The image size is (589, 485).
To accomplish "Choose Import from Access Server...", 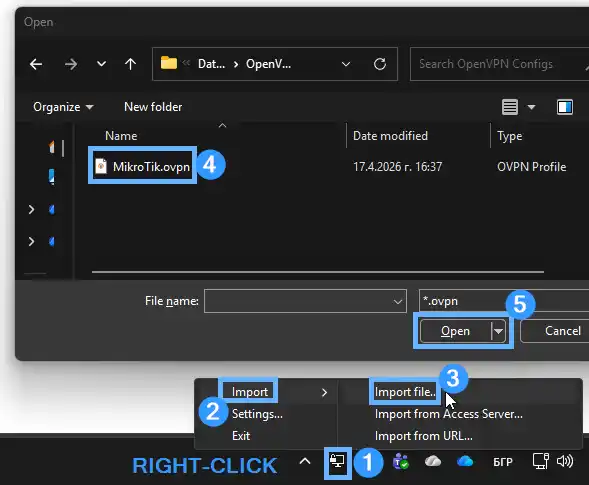I will coord(449,414).
